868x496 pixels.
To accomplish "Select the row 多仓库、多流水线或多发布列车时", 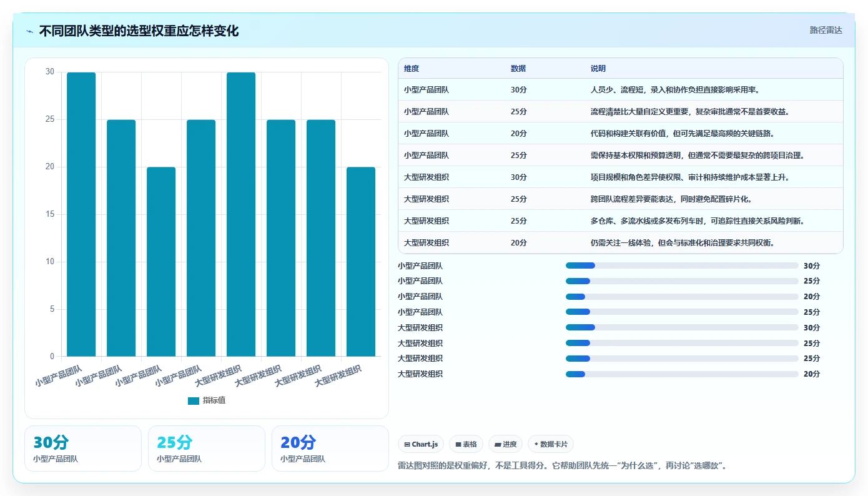I will pos(620,221).
